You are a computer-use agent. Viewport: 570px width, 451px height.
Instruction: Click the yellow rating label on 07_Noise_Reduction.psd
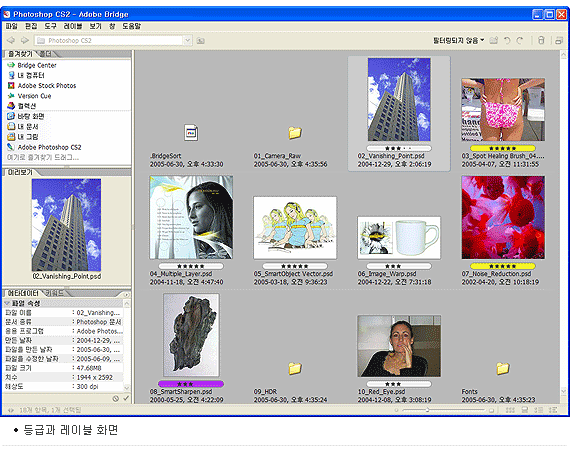(x=503, y=266)
